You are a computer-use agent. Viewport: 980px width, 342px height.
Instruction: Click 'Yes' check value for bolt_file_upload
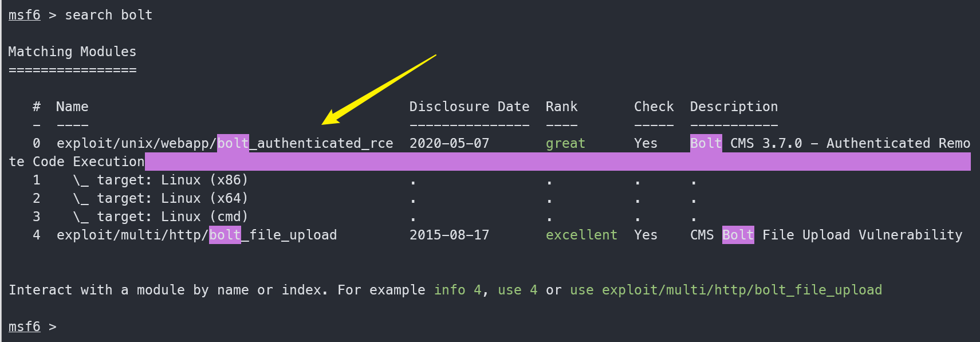pyautogui.click(x=646, y=235)
